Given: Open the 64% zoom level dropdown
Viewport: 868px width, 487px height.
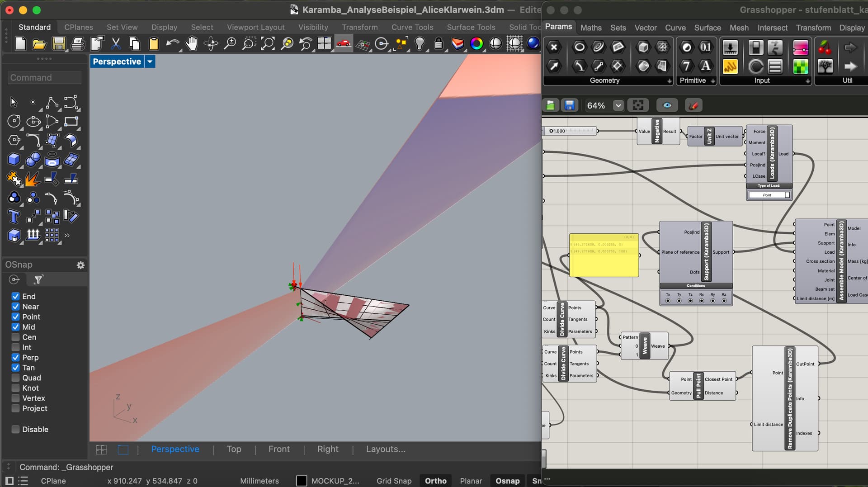Looking at the screenshot, I should pos(618,105).
